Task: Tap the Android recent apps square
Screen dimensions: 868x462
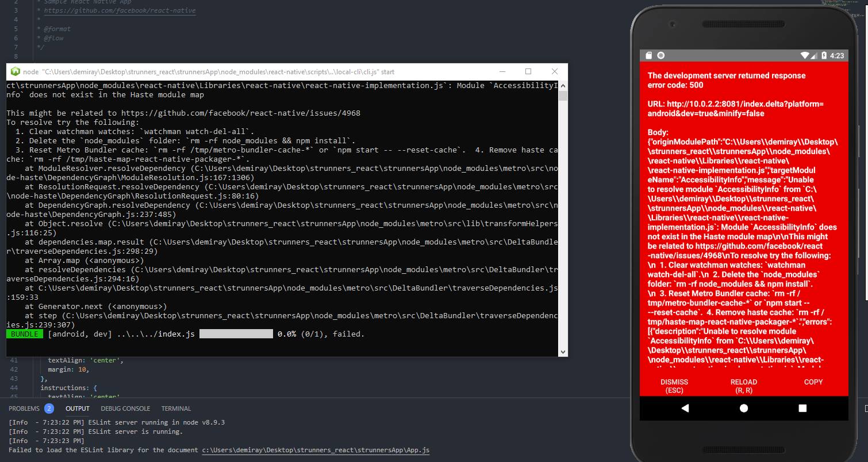Action: (802, 408)
